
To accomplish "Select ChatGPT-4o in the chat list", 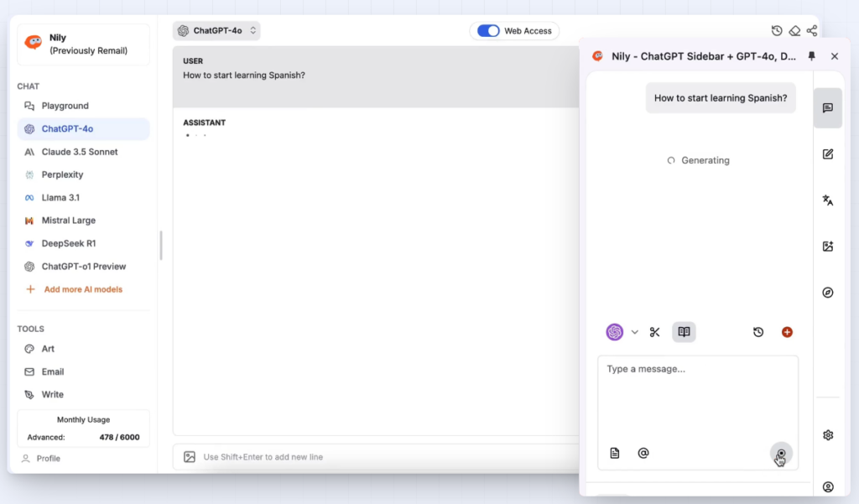I will click(x=83, y=129).
